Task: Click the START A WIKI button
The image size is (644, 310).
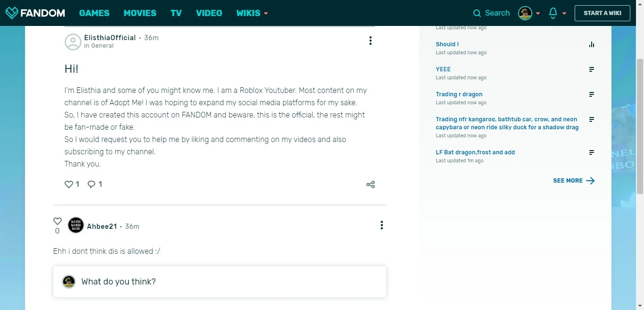Action: click(603, 13)
